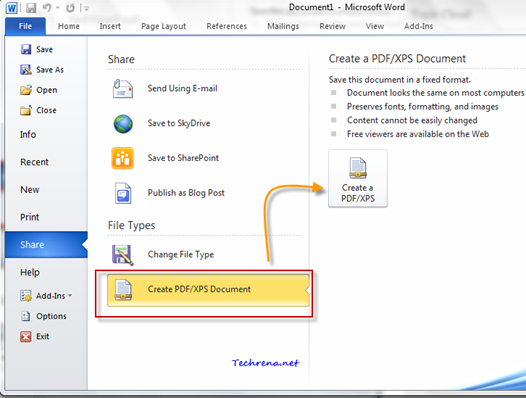The image size is (526, 398).
Task: Choose Open text label in the sidebar
Action: click(x=47, y=90)
